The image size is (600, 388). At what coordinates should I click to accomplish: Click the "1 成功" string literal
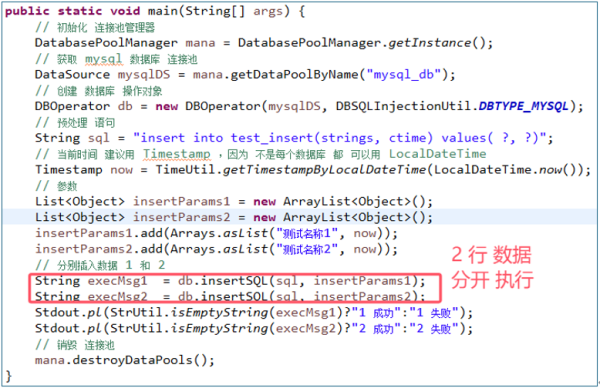click(x=377, y=313)
